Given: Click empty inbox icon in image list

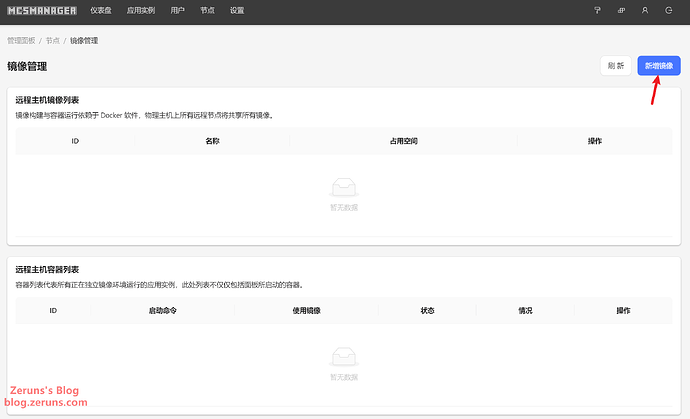Looking at the screenshot, I should click(343, 187).
